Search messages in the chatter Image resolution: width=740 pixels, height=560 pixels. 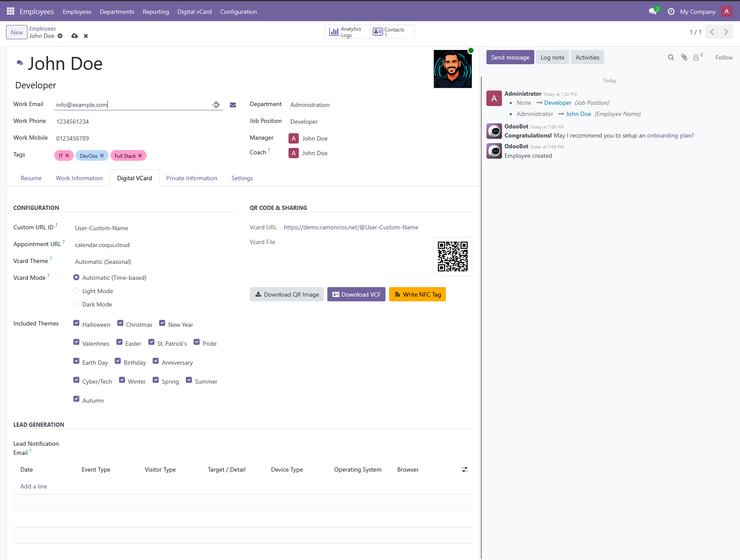click(671, 57)
